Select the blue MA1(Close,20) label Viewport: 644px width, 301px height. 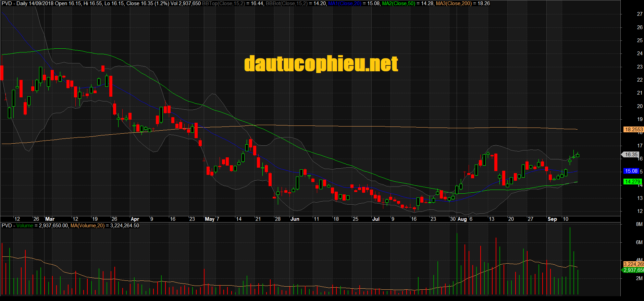click(344, 3)
